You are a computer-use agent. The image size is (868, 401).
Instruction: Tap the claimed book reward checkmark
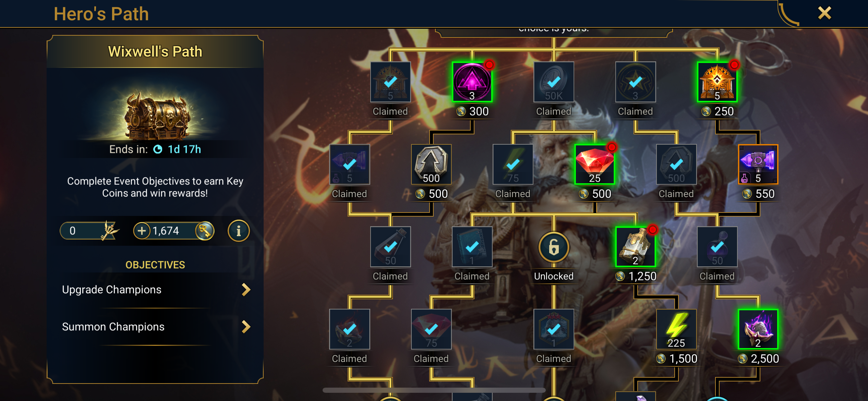tap(472, 247)
